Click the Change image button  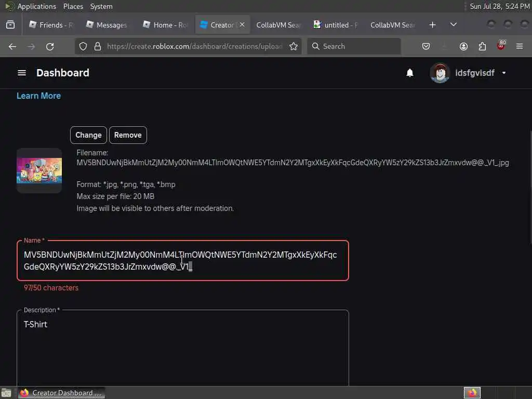(x=88, y=135)
